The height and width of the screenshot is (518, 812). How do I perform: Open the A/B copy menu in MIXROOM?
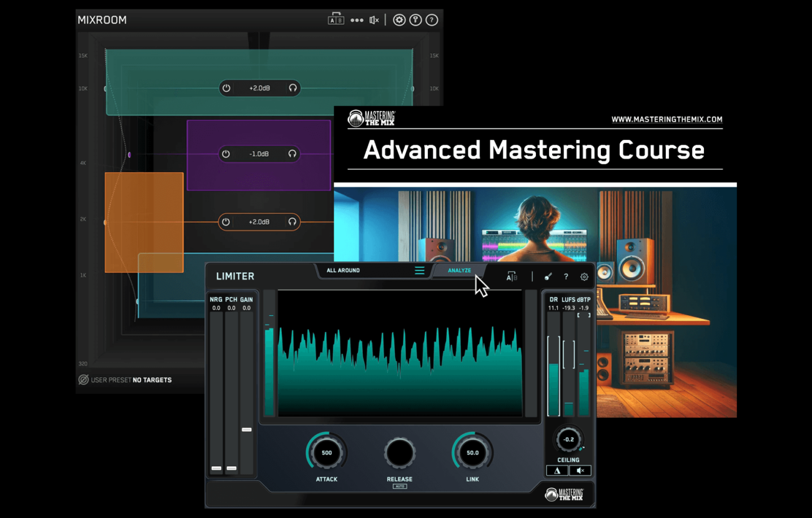click(x=335, y=19)
